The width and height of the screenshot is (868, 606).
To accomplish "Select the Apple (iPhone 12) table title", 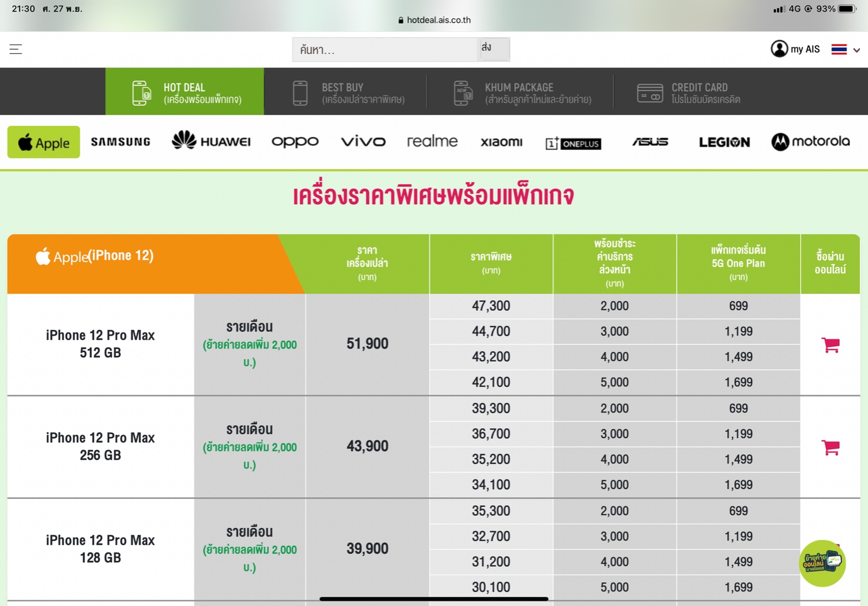I will click(94, 256).
